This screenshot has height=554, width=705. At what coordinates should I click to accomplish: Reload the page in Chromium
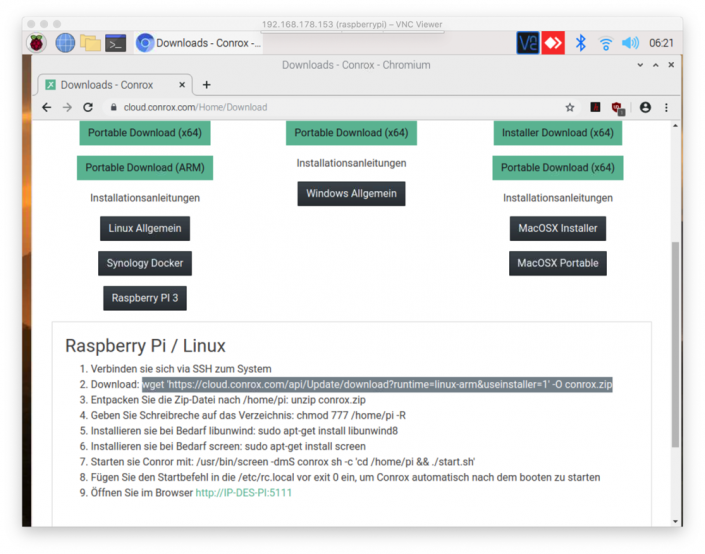pyautogui.click(x=88, y=107)
